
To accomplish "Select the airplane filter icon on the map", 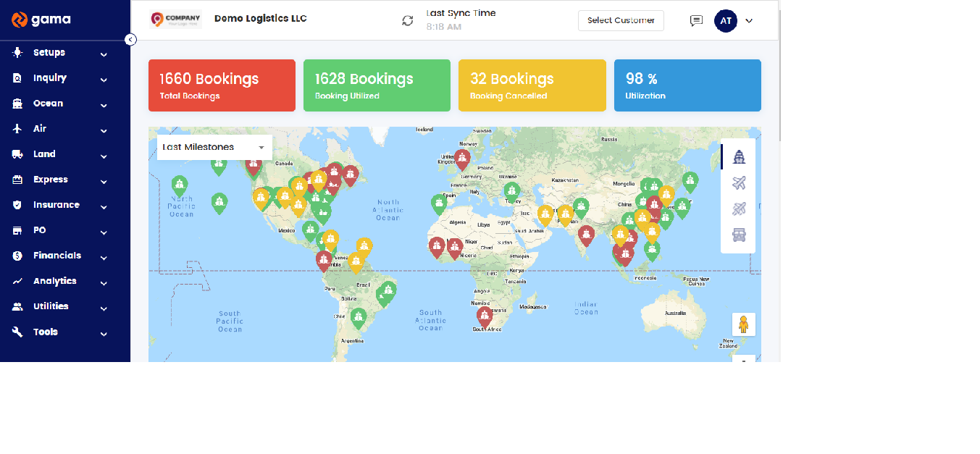I will pos(738,182).
